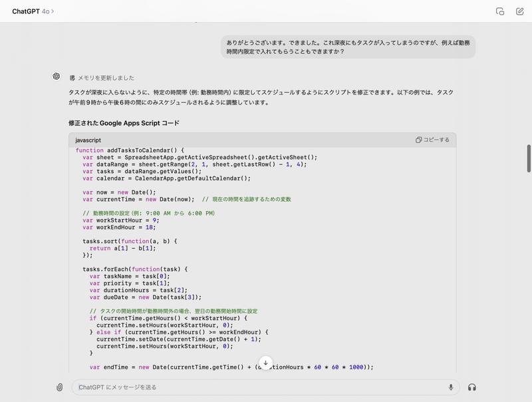532x402 pixels.
Task: Click the var priority = task[1] line
Action: click(130, 283)
